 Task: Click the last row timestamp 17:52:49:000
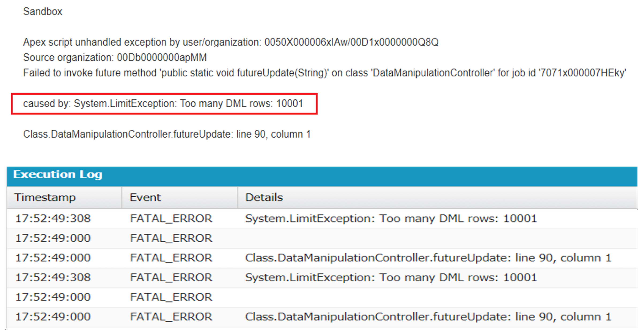[53, 317]
